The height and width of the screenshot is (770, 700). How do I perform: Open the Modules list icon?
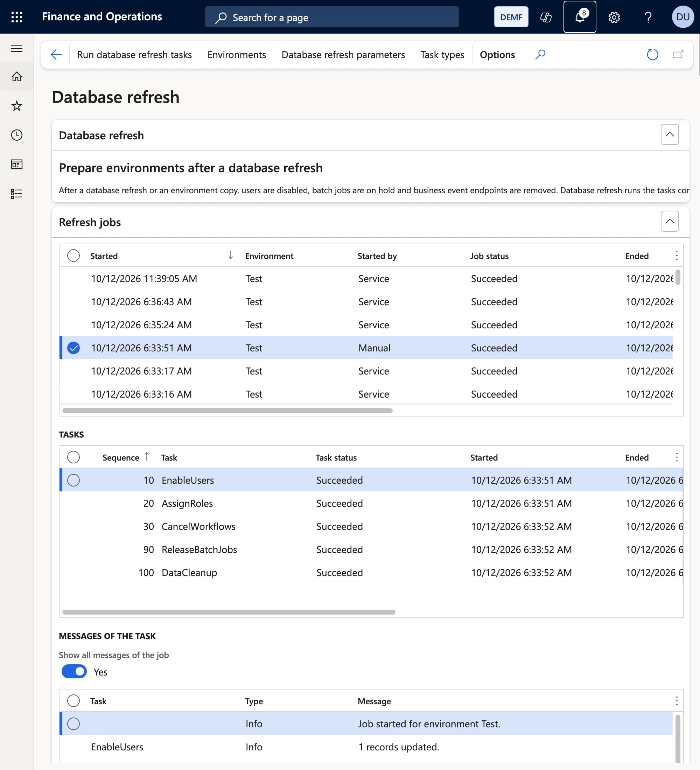[x=17, y=194]
